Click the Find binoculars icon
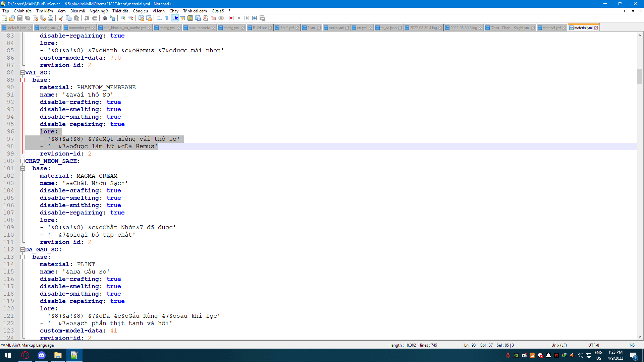The image size is (644, 362). [x=105, y=18]
